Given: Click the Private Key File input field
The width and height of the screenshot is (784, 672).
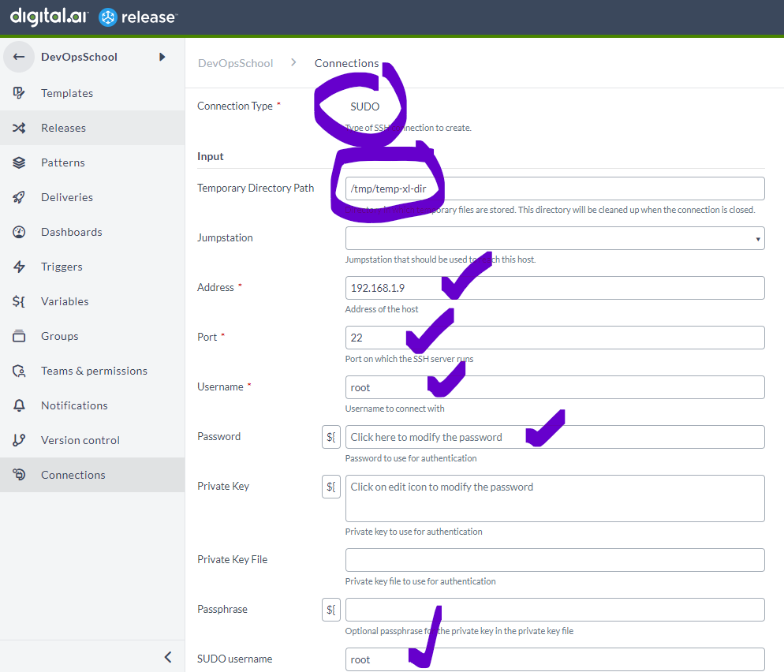Looking at the screenshot, I should (554, 560).
